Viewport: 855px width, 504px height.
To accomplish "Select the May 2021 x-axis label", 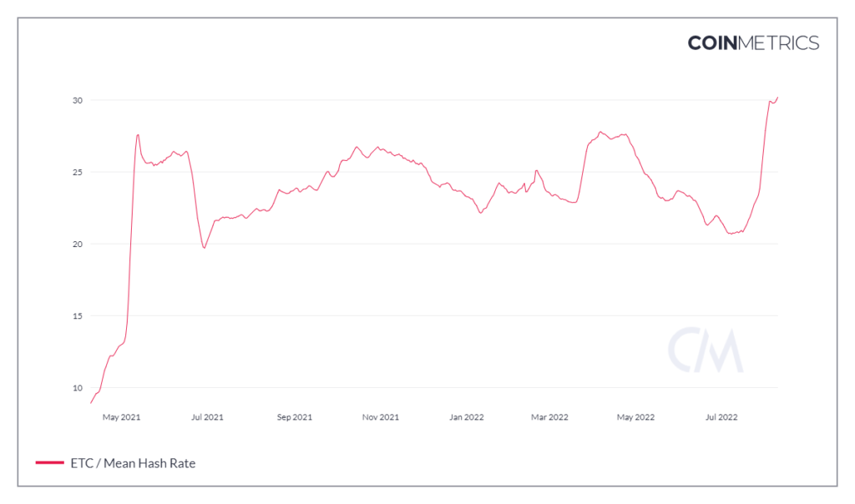I will [x=120, y=416].
